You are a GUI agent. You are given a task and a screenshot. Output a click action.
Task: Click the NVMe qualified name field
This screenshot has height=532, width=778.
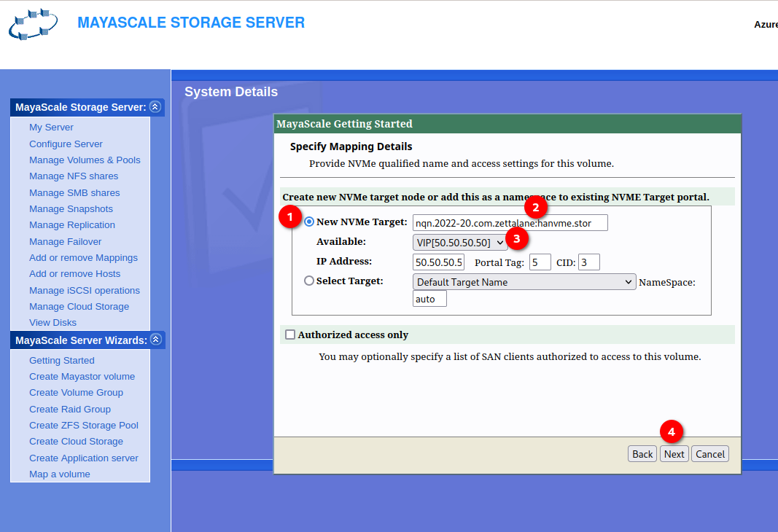click(x=510, y=223)
